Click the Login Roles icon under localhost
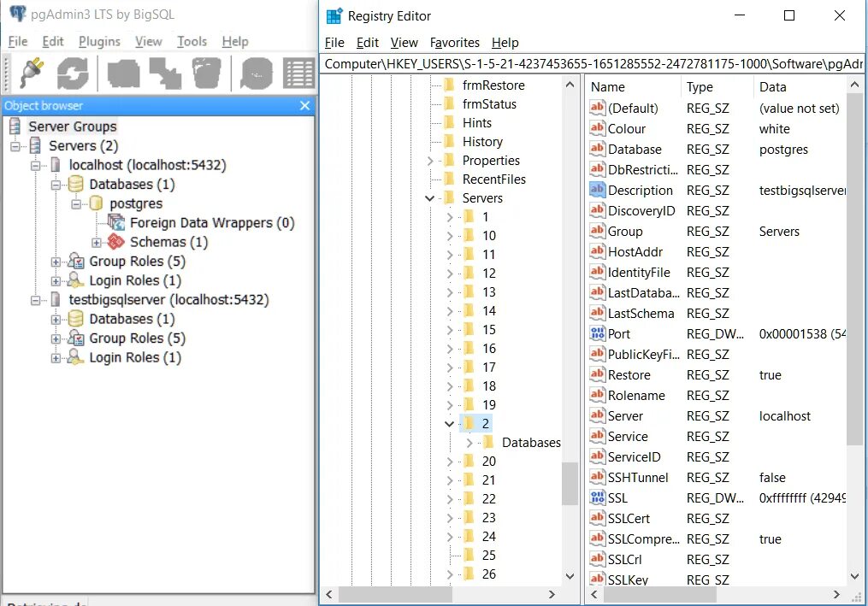This screenshot has width=868, height=606. click(x=76, y=280)
